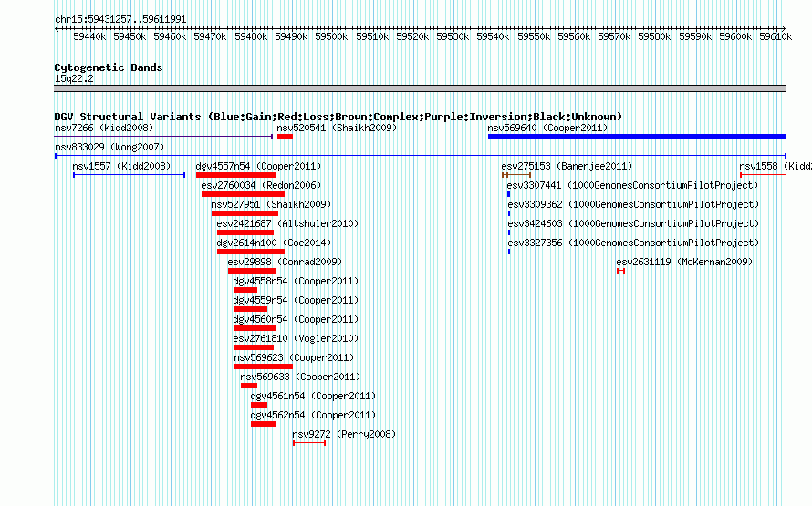
Task: Select dgv4560n54 (Cooper2011) label
Action: click(x=296, y=319)
